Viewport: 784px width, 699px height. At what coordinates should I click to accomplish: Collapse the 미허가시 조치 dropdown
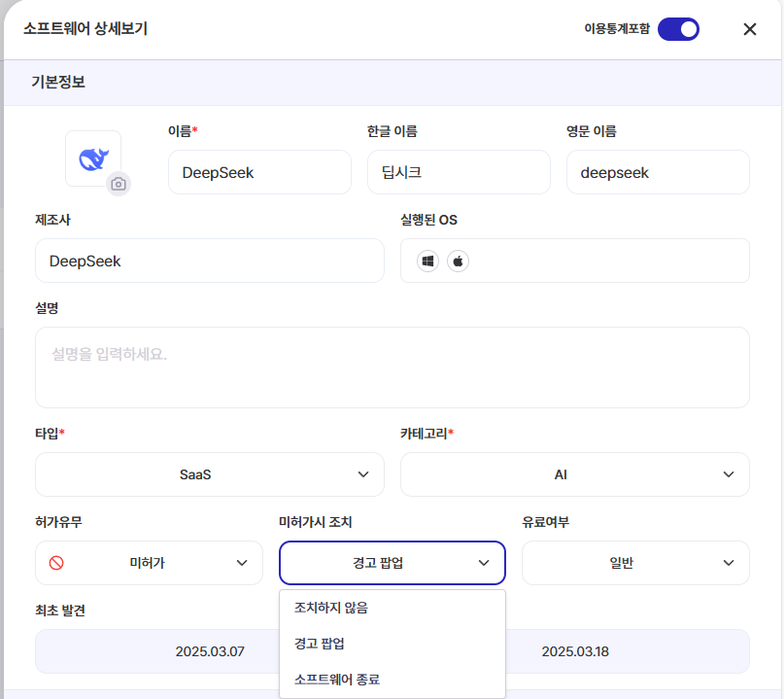[x=392, y=563]
